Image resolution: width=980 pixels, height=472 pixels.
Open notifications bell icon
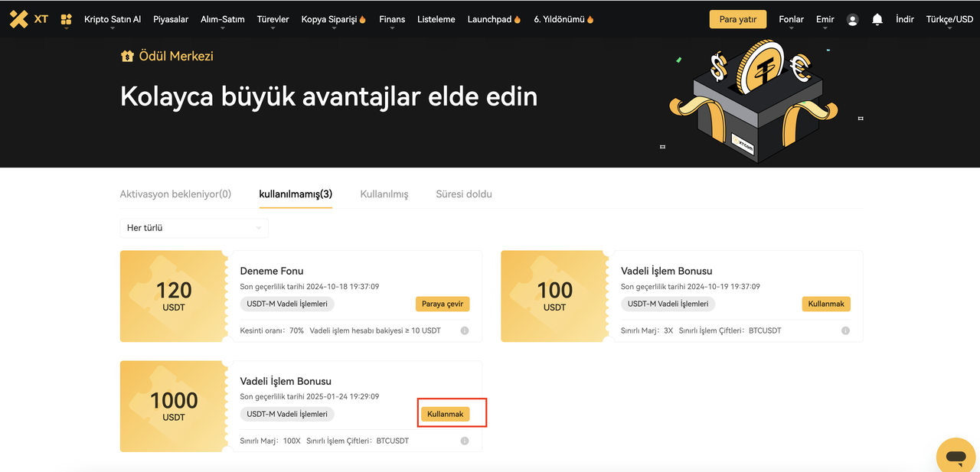[877, 19]
